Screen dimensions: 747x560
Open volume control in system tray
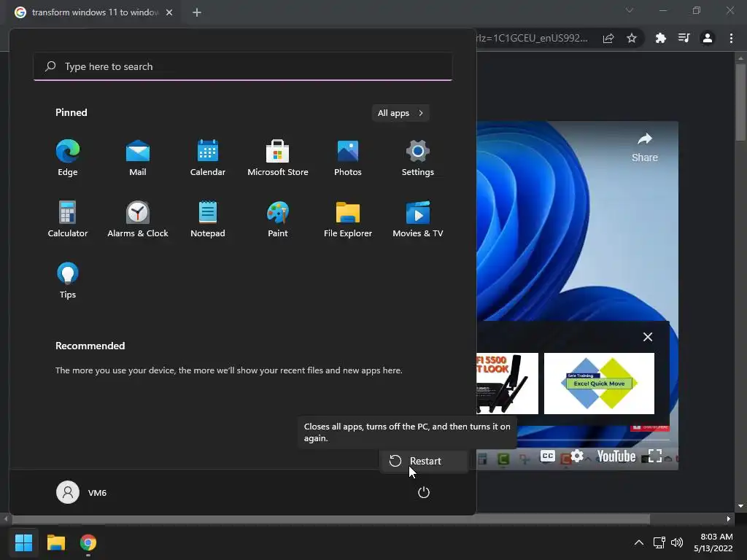pos(676,542)
